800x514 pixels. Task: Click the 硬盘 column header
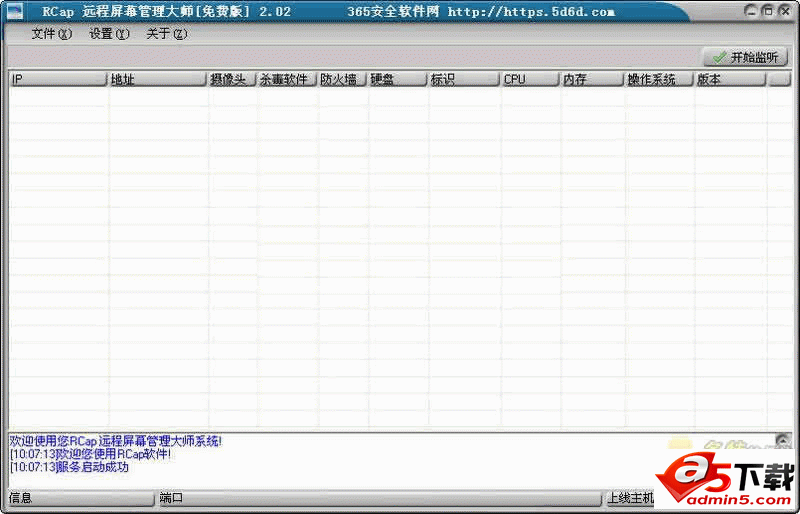tap(397, 80)
